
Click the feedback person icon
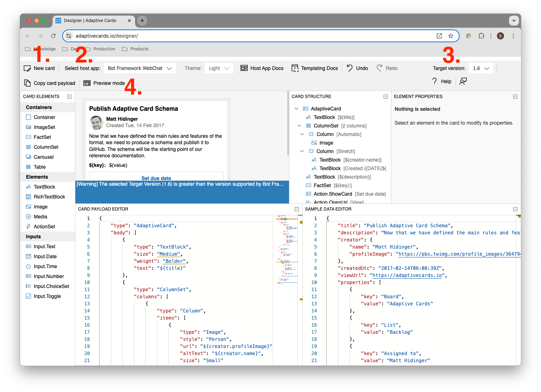pos(463,81)
